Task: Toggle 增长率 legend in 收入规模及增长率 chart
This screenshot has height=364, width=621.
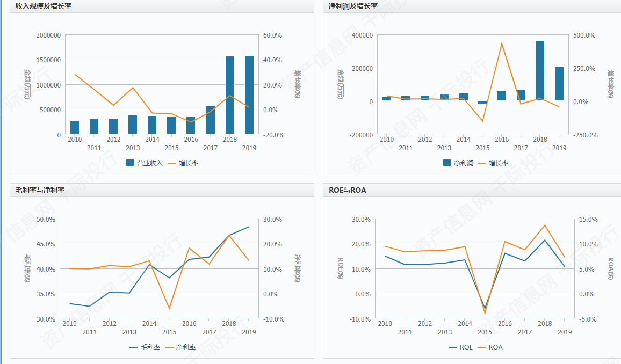Action: pos(183,163)
